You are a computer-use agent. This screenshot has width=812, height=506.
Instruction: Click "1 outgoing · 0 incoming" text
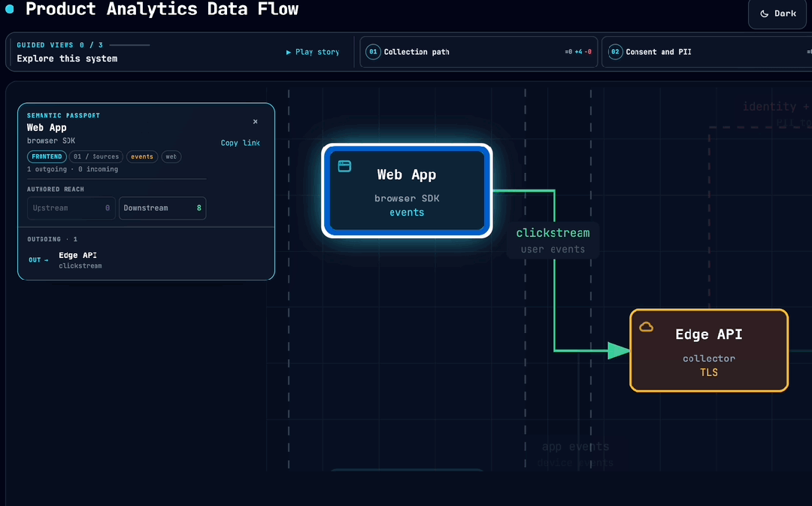pyautogui.click(x=72, y=169)
